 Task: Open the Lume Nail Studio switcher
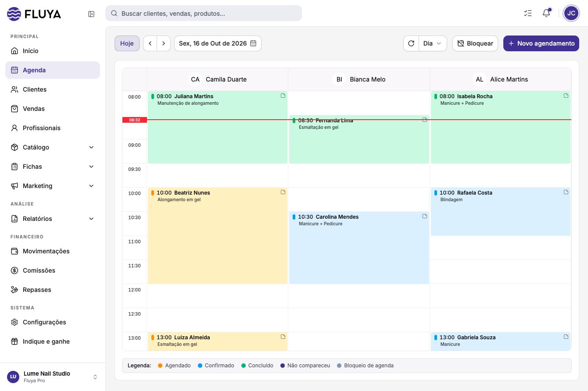click(x=53, y=377)
